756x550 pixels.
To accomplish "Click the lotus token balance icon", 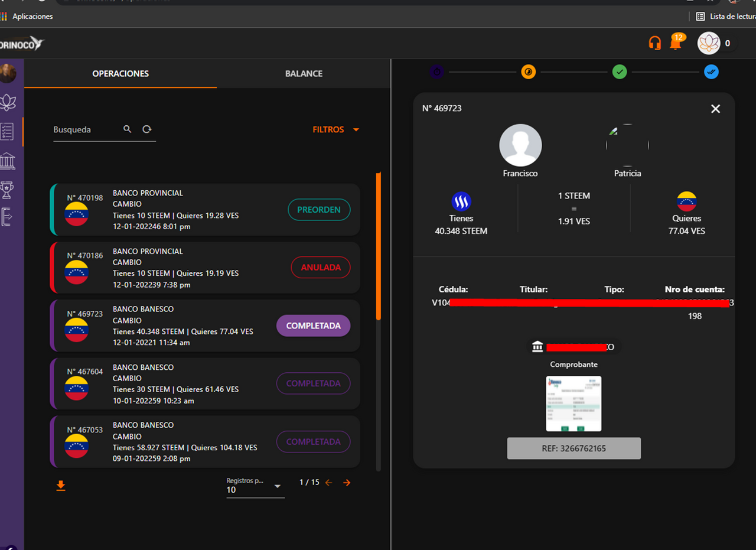I will [x=709, y=43].
